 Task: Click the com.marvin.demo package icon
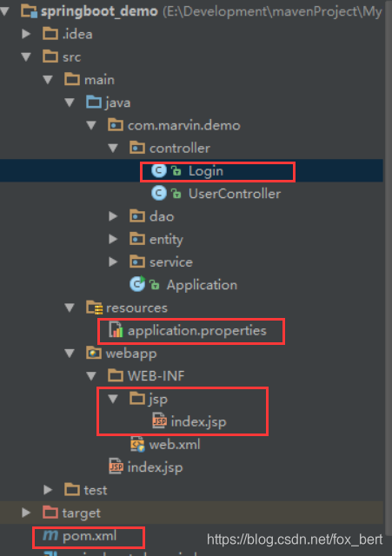coord(116,125)
